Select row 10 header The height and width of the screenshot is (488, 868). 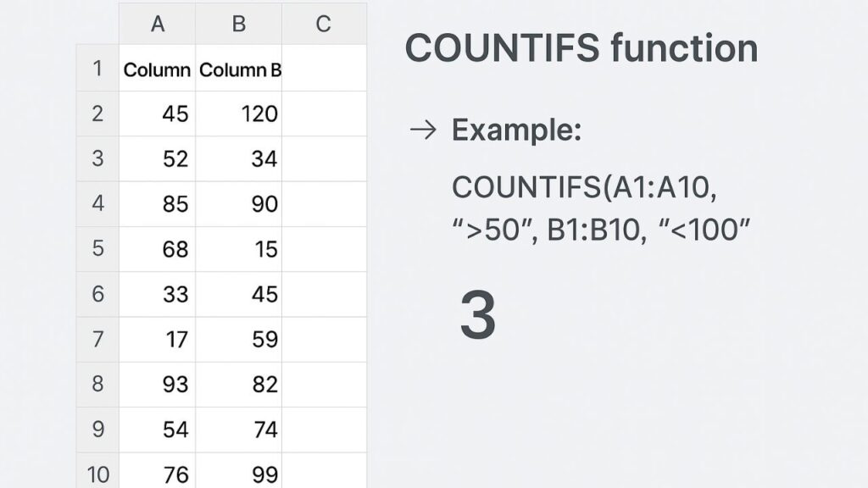tap(97, 474)
